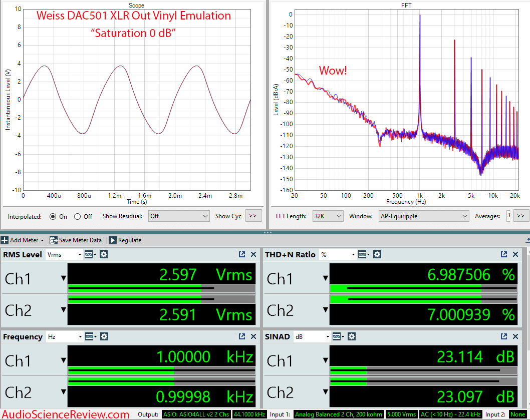Click the Averages input field
Viewport: 530px width, 420px height.
pos(508,216)
